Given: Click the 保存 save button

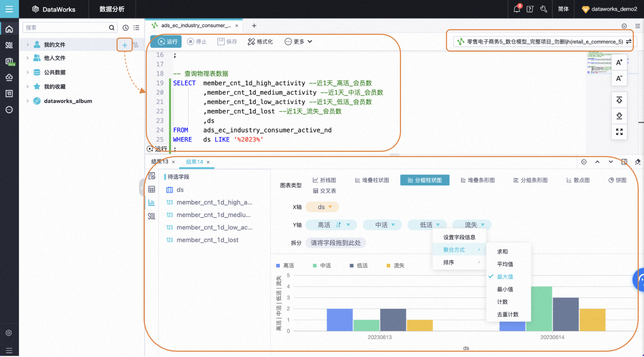Looking at the screenshot, I should pyautogui.click(x=227, y=42).
